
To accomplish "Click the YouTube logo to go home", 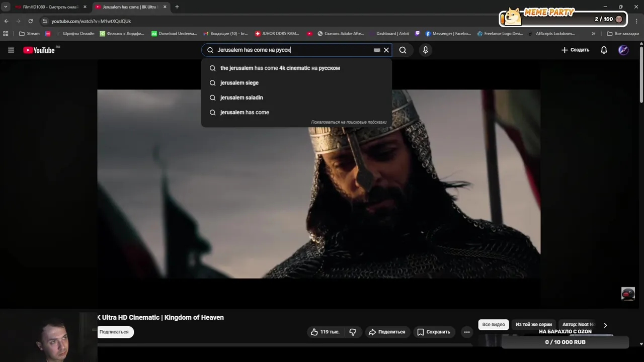I will pos(39,50).
